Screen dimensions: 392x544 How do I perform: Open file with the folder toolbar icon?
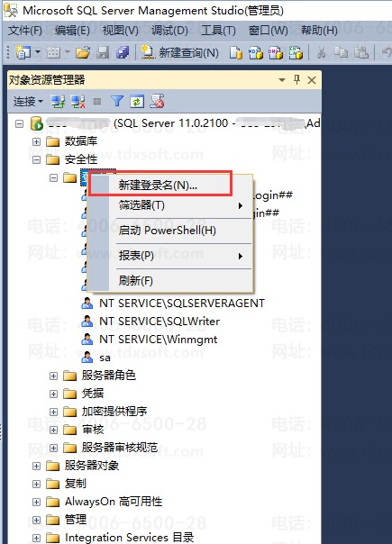point(83,53)
